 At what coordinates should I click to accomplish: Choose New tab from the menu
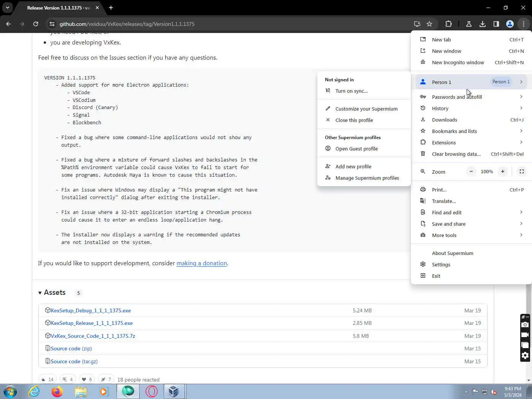[471, 40]
